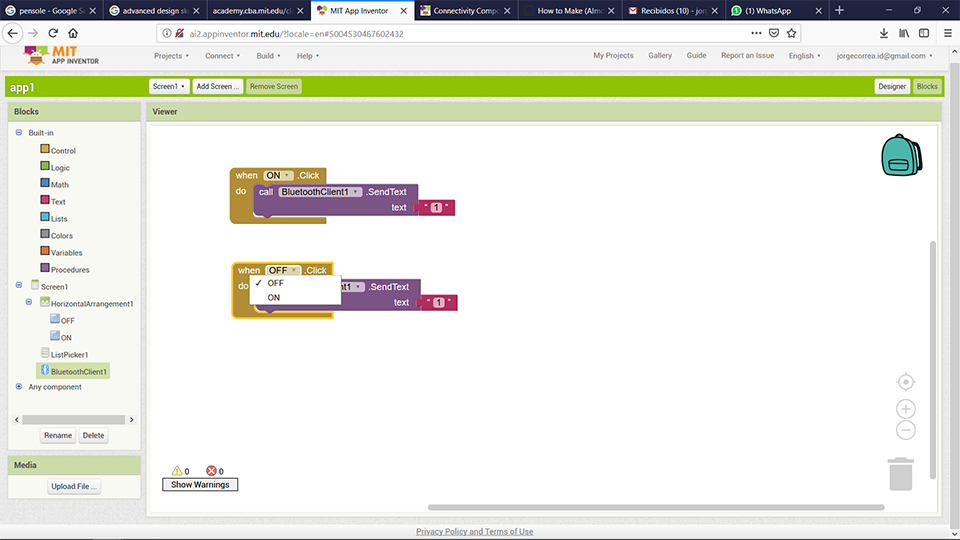
Task: Select the Lists blocks category
Action: [x=54, y=218]
